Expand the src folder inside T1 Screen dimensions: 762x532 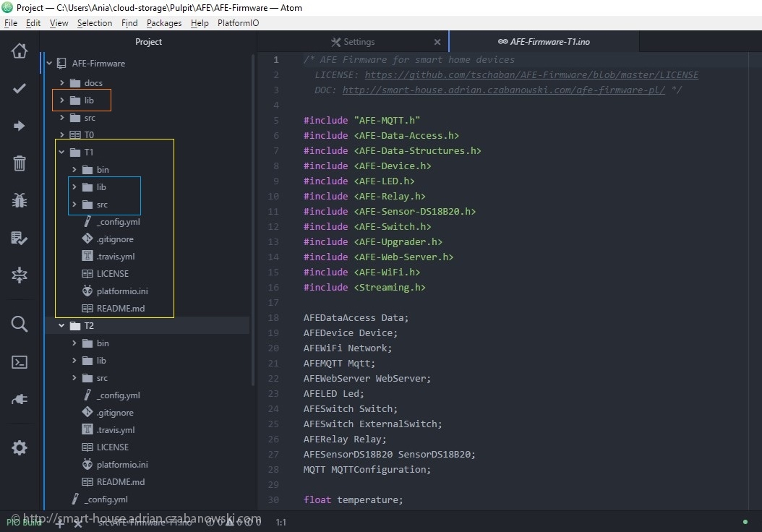[74, 204]
